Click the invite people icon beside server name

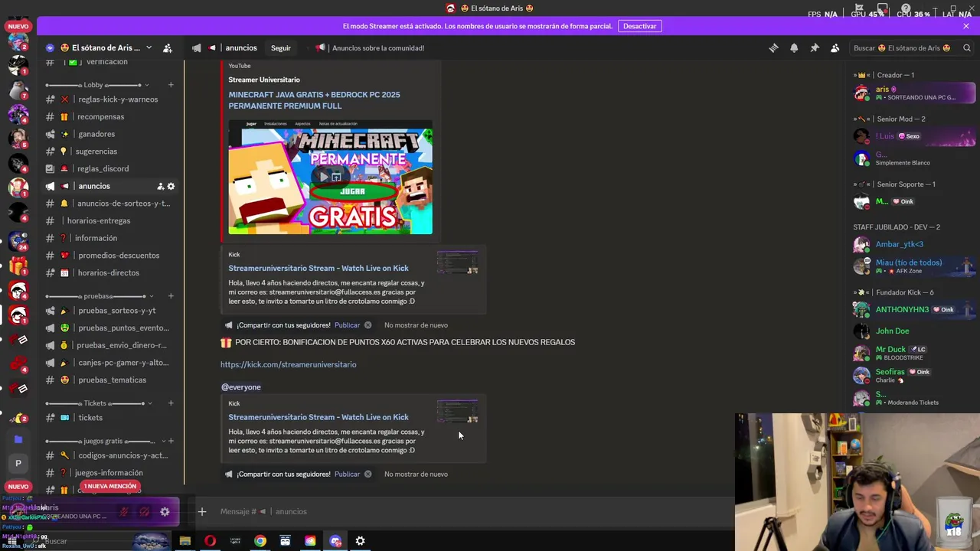168,48
